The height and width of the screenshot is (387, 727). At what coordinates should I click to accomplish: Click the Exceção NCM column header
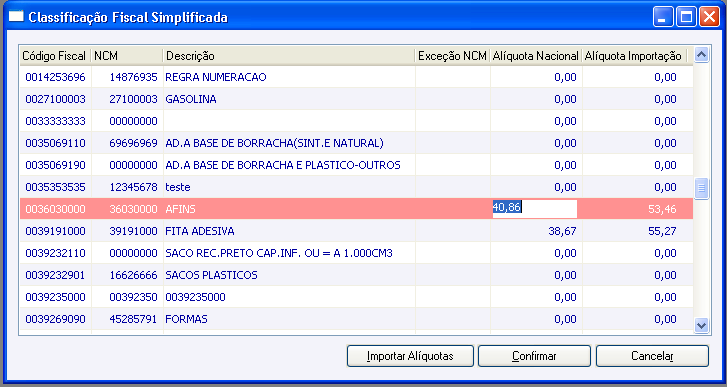coord(452,56)
